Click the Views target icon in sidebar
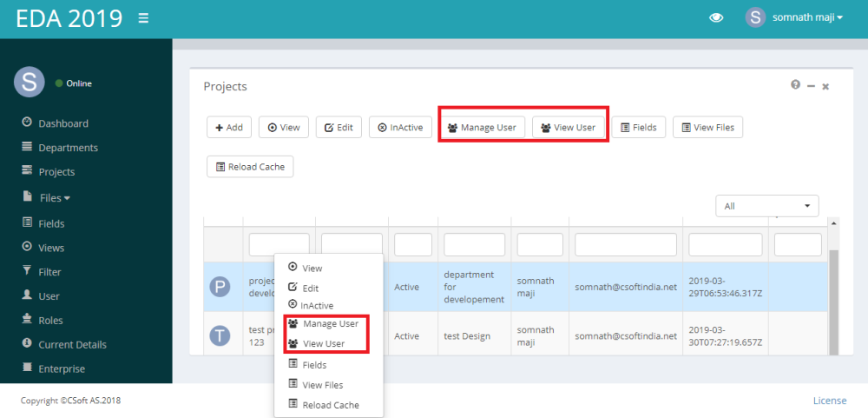This screenshot has height=418, width=868. click(27, 246)
